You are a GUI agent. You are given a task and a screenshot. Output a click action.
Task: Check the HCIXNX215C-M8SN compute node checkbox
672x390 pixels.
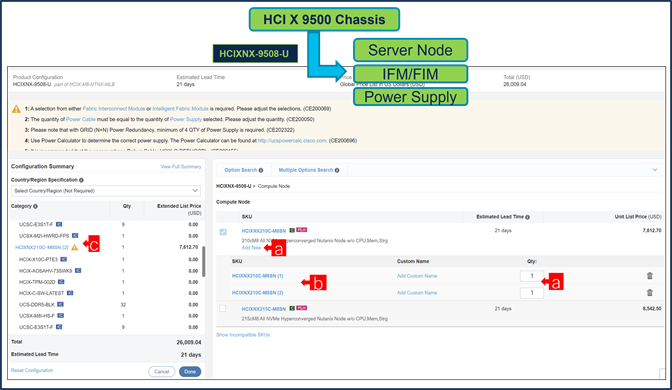[222, 309]
